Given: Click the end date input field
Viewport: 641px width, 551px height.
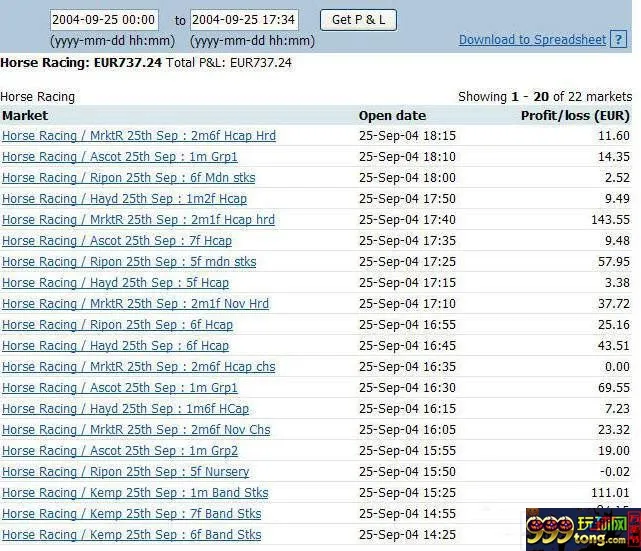Looking at the screenshot, I should click(244, 20).
